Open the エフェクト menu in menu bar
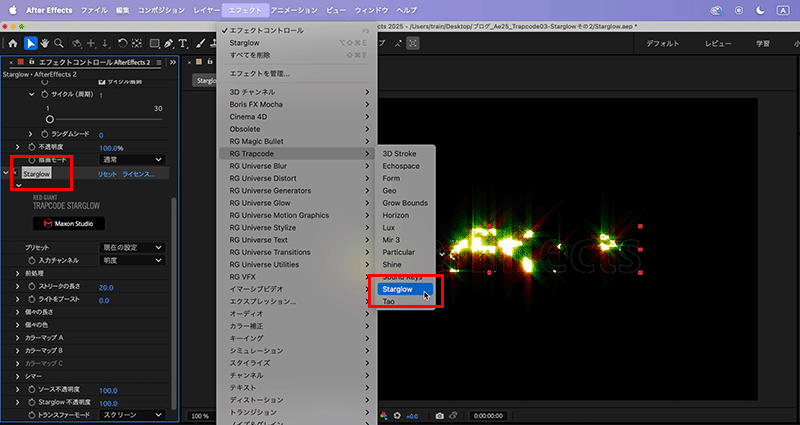Viewport: 800px width, 425px height. click(245, 10)
